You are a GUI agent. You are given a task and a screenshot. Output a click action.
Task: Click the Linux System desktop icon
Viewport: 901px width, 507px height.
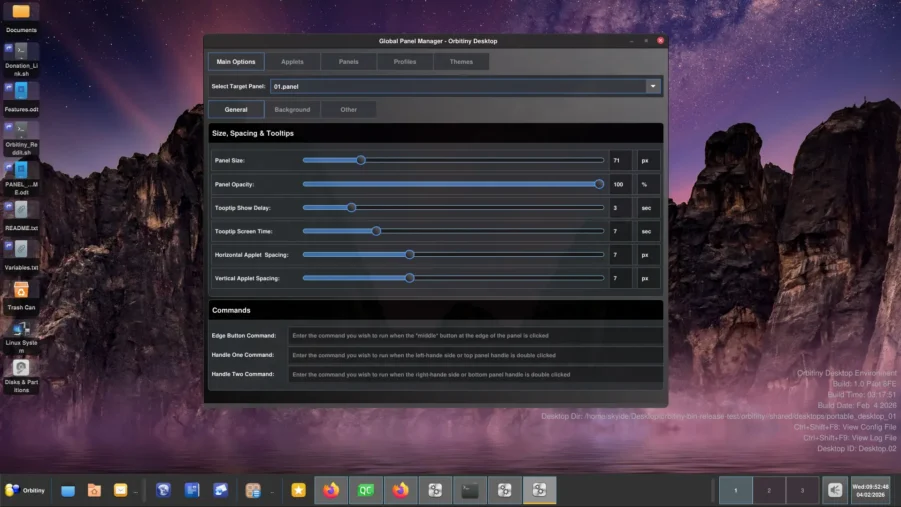click(x=21, y=329)
